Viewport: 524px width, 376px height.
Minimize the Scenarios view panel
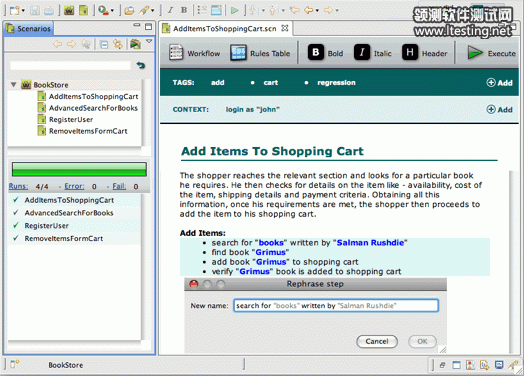(x=137, y=25)
